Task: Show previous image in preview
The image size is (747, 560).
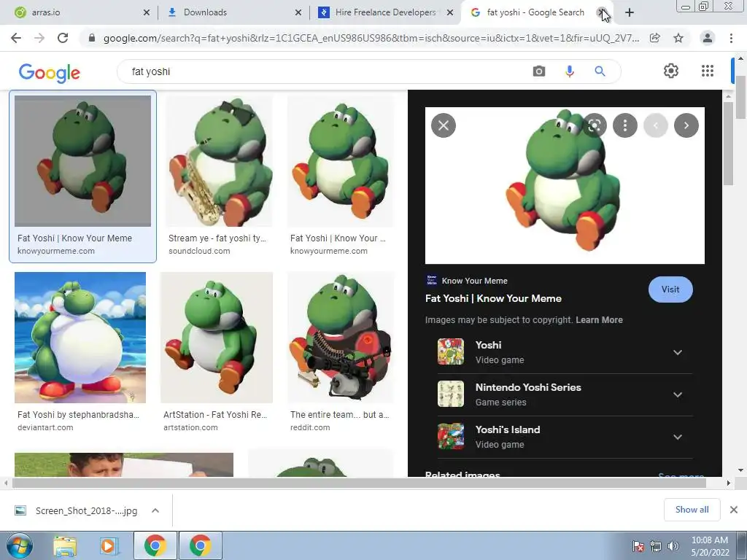Action: pyautogui.click(x=656, y=125)
